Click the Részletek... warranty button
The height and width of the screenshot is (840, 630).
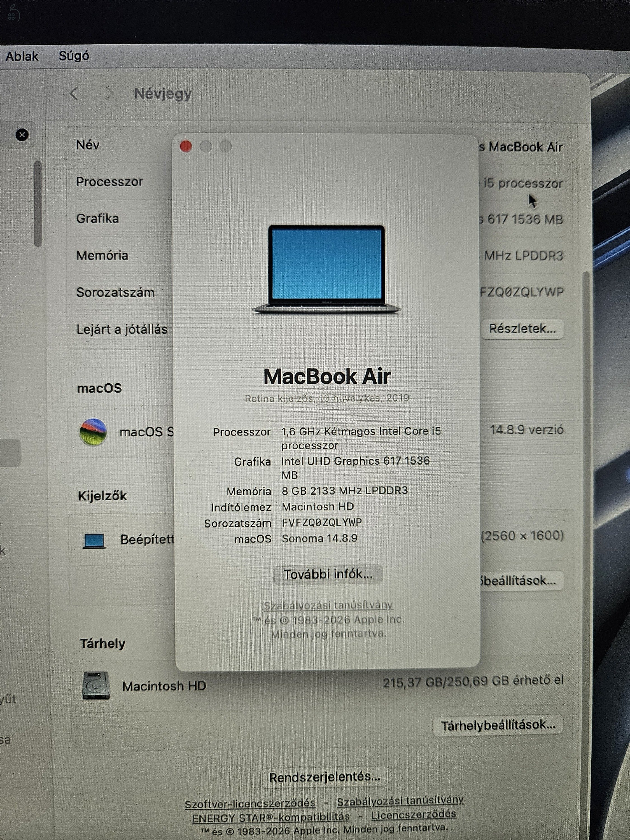tap(522, 328)
